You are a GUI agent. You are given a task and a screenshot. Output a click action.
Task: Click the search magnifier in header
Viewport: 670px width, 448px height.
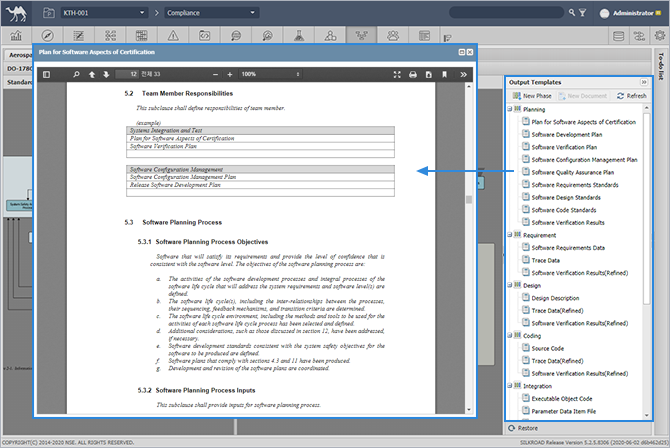click(x=572, y=12)
